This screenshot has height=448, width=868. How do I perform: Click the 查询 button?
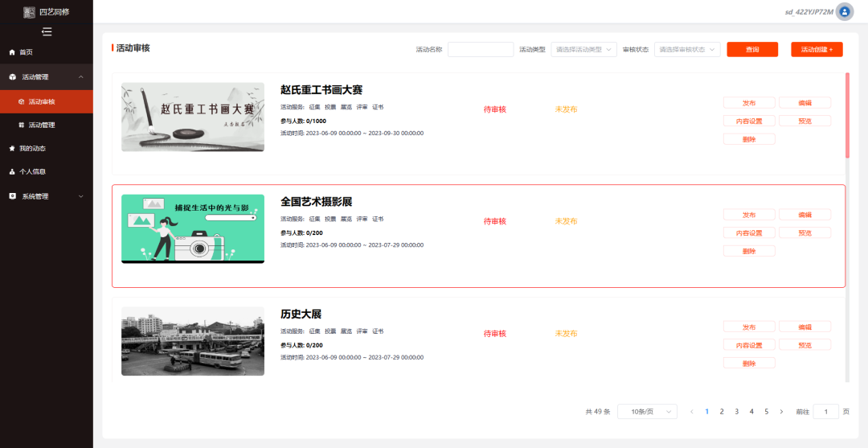coord(752,49)
